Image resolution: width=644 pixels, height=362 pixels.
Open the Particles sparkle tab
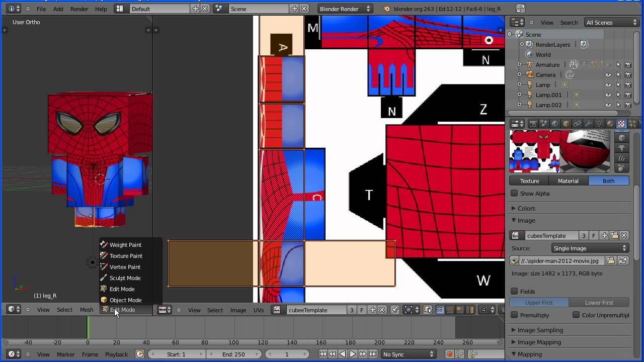(x=632, y=124)
